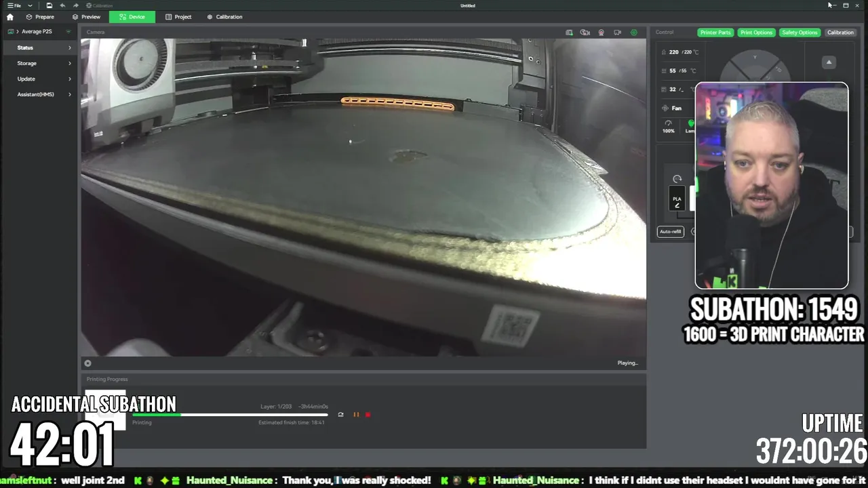This screenshot has width=868, height=488.
Task: Click the print restart loop icon
Action: coord(340,415)
